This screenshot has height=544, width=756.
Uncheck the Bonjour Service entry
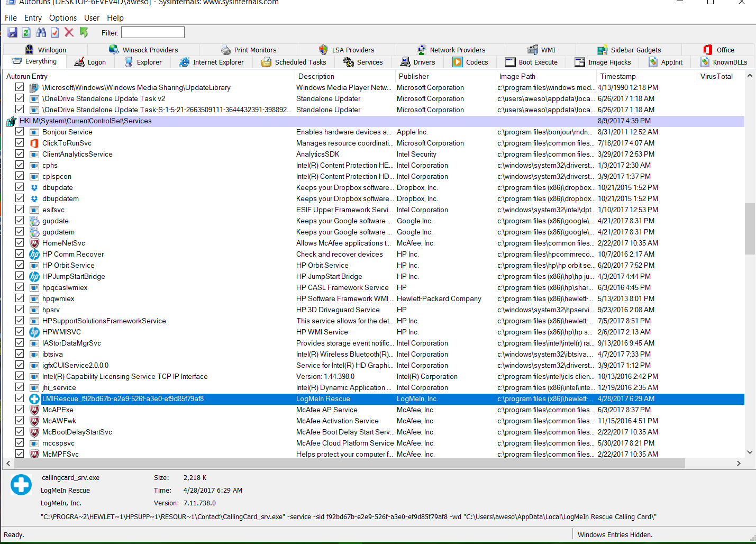pyautogui.click(x=19, y=132)
